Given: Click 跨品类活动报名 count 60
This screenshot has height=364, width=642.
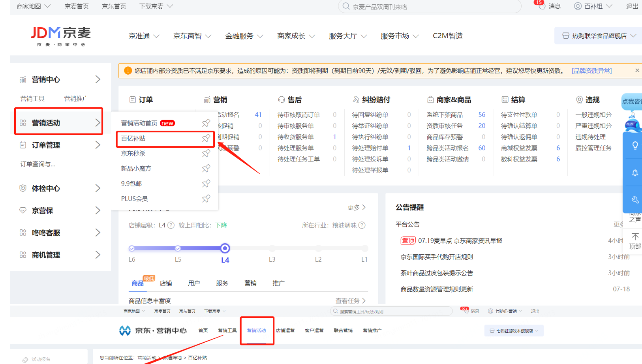Looking at the screenshot, I should pos(482,148).
